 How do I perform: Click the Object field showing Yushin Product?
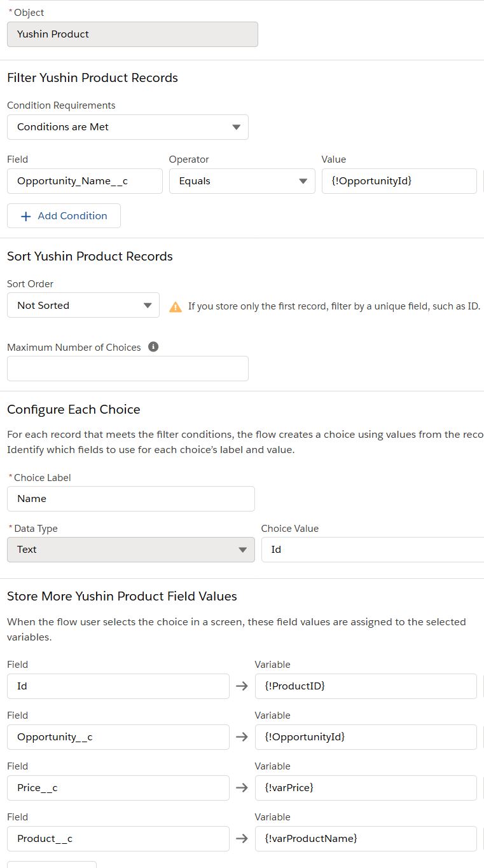click(132, 34)
